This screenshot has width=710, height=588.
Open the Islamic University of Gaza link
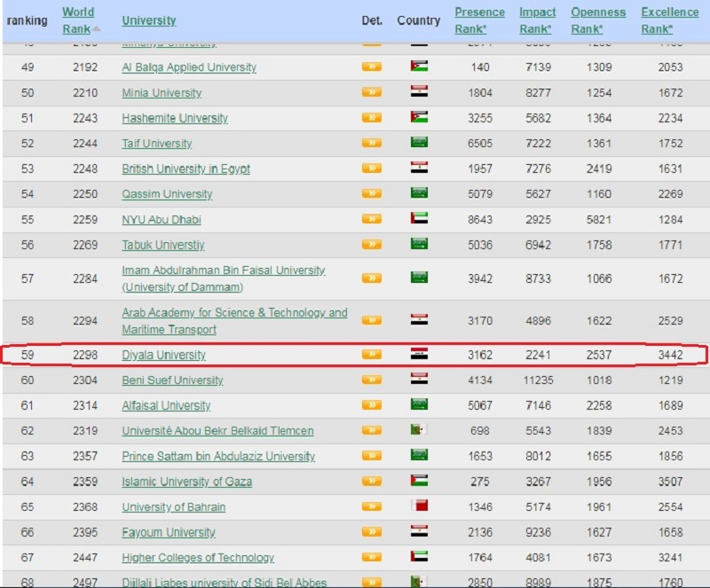187,482
